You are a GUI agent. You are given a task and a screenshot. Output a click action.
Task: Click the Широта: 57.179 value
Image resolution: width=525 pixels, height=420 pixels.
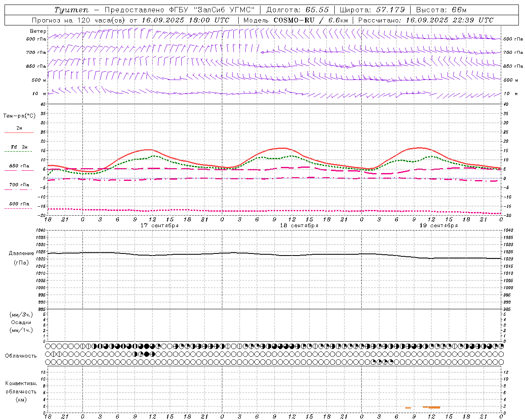[x=372, y=10]
